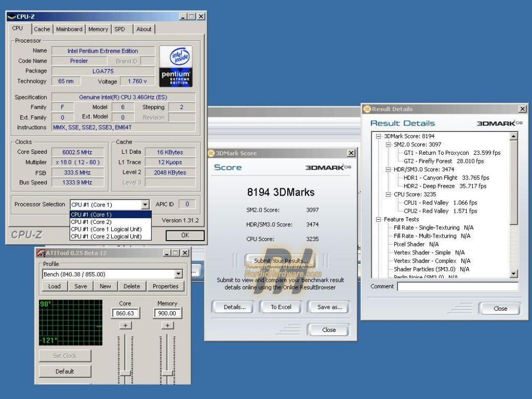Image resolution: width=532 pixels, height=399 pixels.
Task: Close the Result Details window with X
Action: [x=522, y=109]
